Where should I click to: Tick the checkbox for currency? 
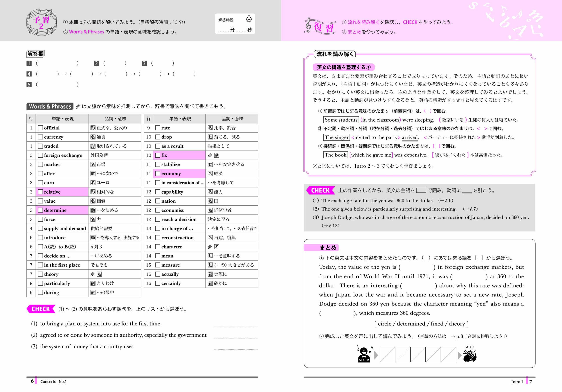tap(40, 137)
